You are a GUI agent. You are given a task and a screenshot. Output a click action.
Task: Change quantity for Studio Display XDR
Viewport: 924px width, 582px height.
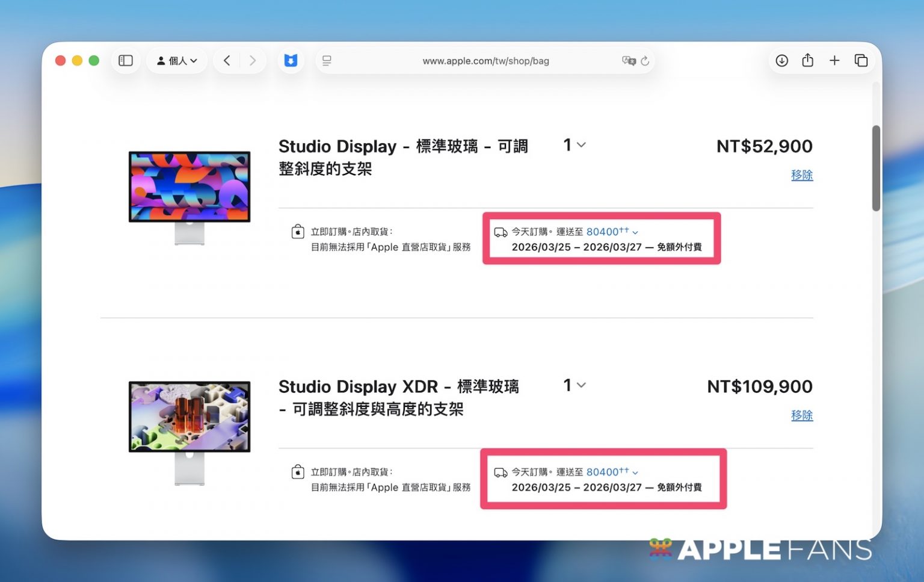click(574, 385)
